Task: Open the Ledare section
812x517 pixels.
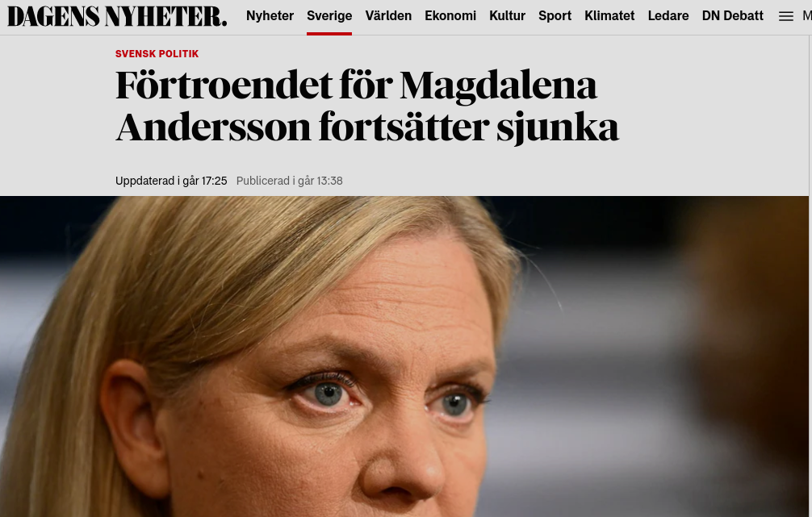Action: pyautogui.click(x=668, y=16)
